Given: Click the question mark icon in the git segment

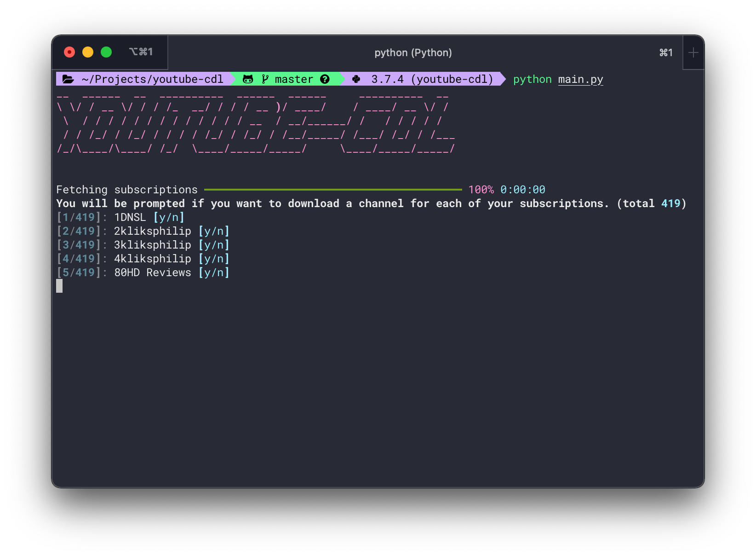Looking at the screenshot, I should (x=325, y=79).
